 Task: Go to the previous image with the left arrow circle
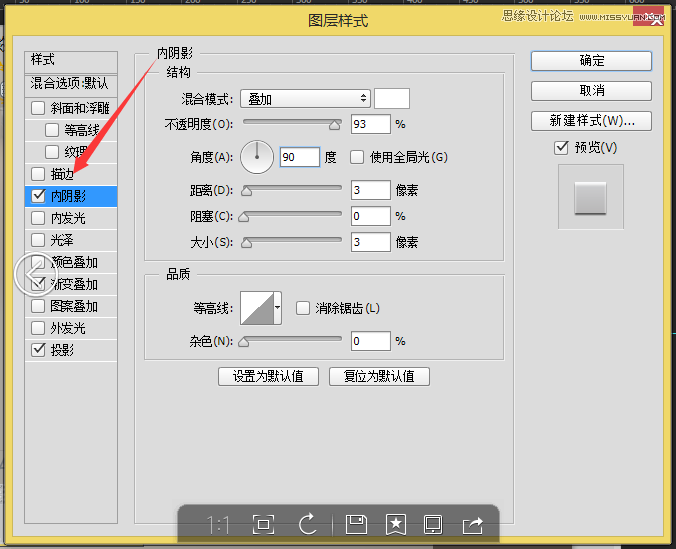(x=35, y=274)
